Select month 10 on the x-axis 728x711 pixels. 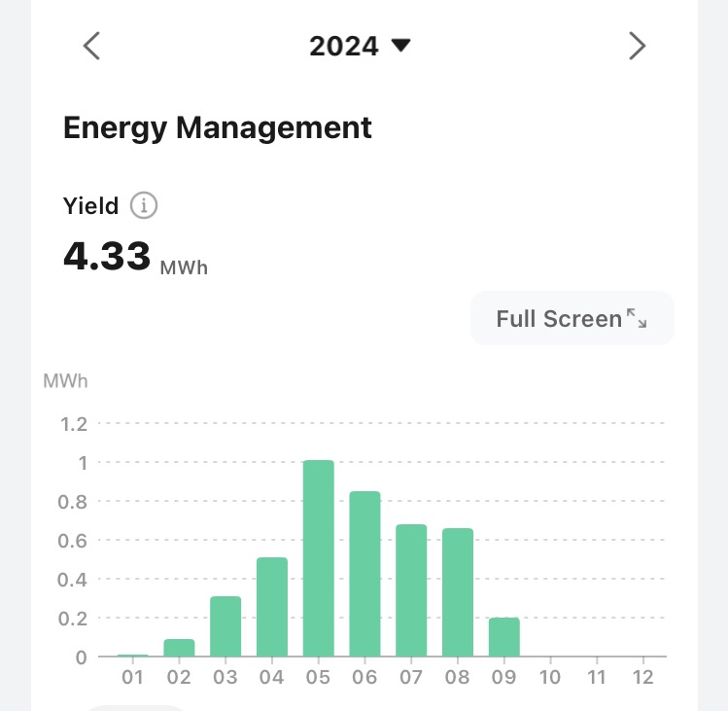tap(551, 676)
